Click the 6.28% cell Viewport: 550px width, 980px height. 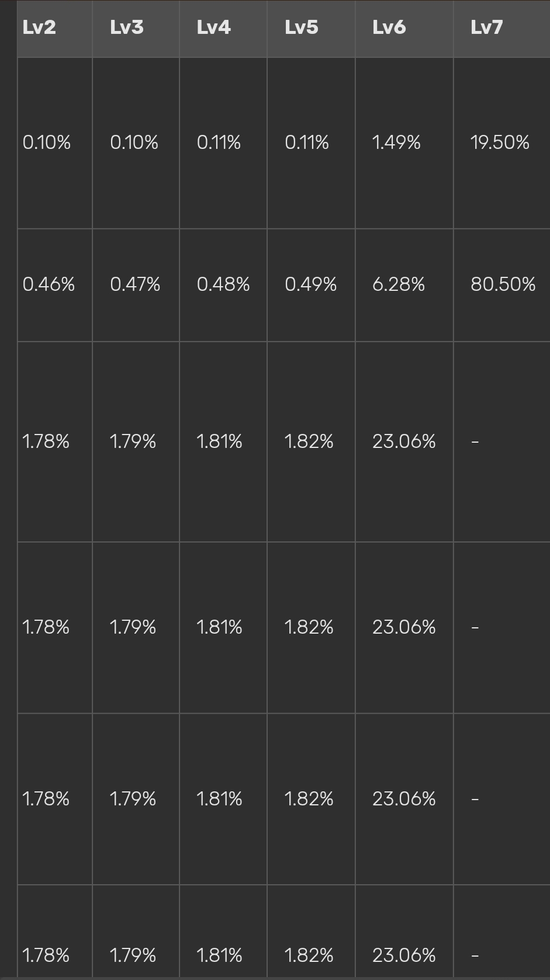399,284
